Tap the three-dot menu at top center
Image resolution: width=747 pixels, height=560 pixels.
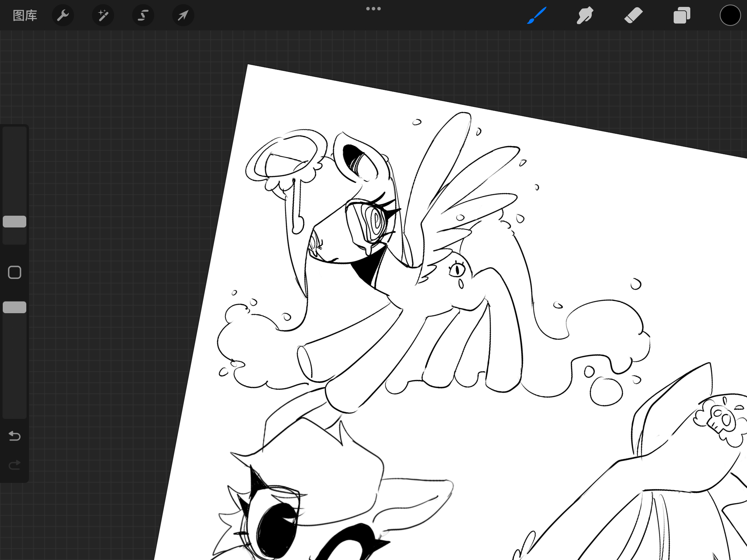[373, 9]
